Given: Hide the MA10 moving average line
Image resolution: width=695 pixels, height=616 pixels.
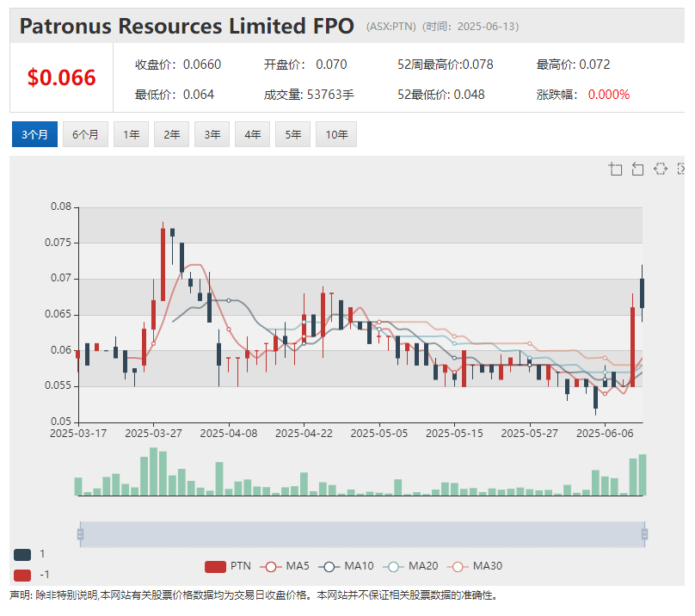Looking at the screenshot, I should coord(346,566).
